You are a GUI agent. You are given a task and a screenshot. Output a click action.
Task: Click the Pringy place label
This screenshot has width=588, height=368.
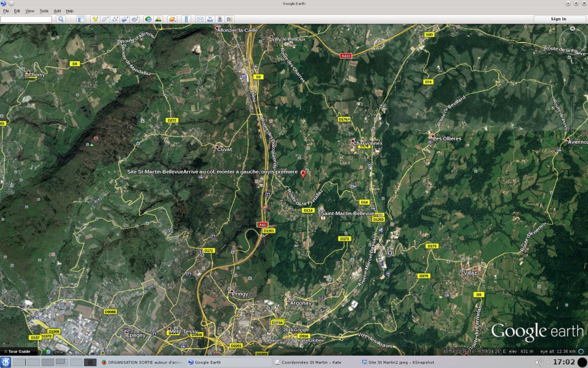point(240,294)
